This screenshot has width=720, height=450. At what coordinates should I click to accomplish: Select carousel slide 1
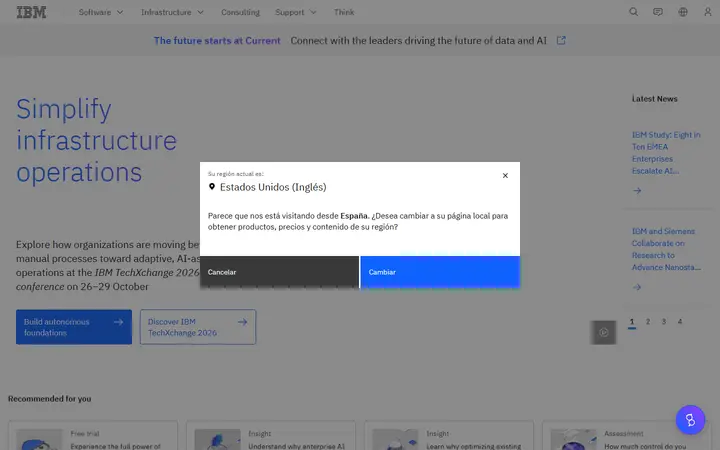tap(632, 322)
